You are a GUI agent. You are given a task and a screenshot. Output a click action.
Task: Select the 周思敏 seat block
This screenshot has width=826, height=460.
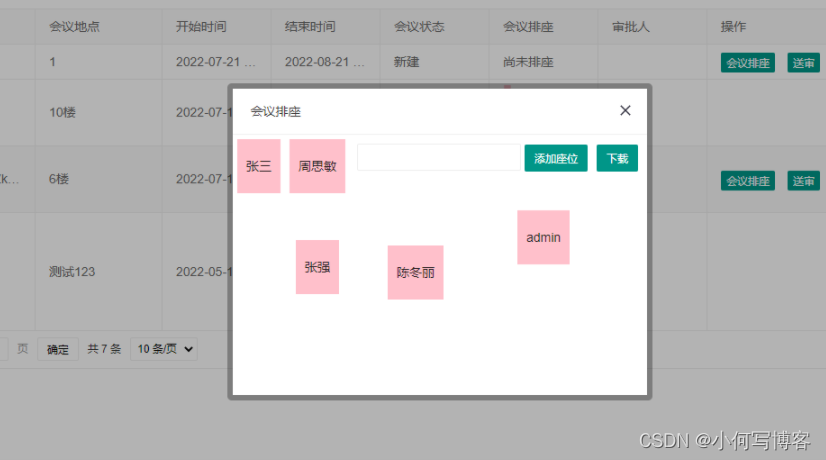[317, 166]
